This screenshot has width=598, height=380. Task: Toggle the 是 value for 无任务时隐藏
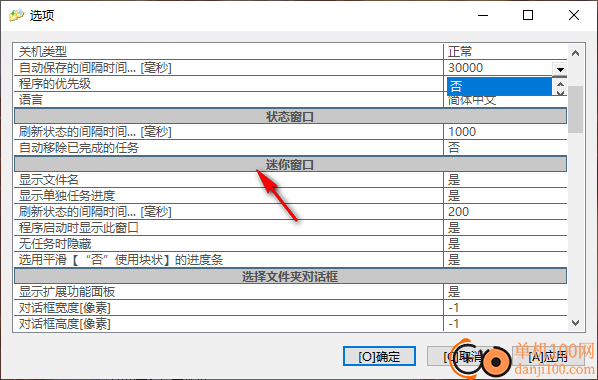[x=454, y=244]
